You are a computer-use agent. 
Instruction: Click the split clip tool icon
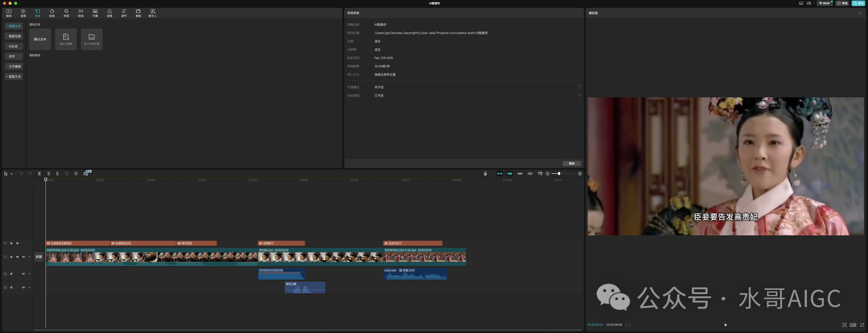(39, 174)
